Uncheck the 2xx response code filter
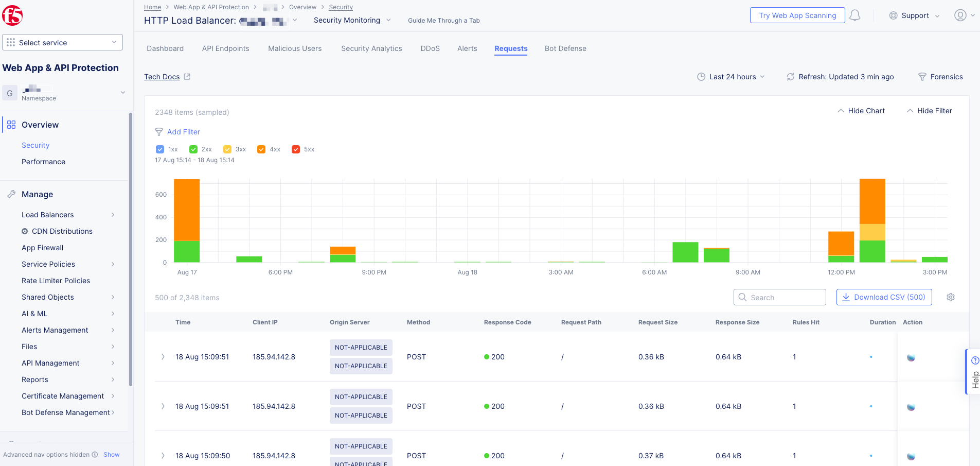Image resolution: width=980 pixels, height=466 pixels. 193,149
